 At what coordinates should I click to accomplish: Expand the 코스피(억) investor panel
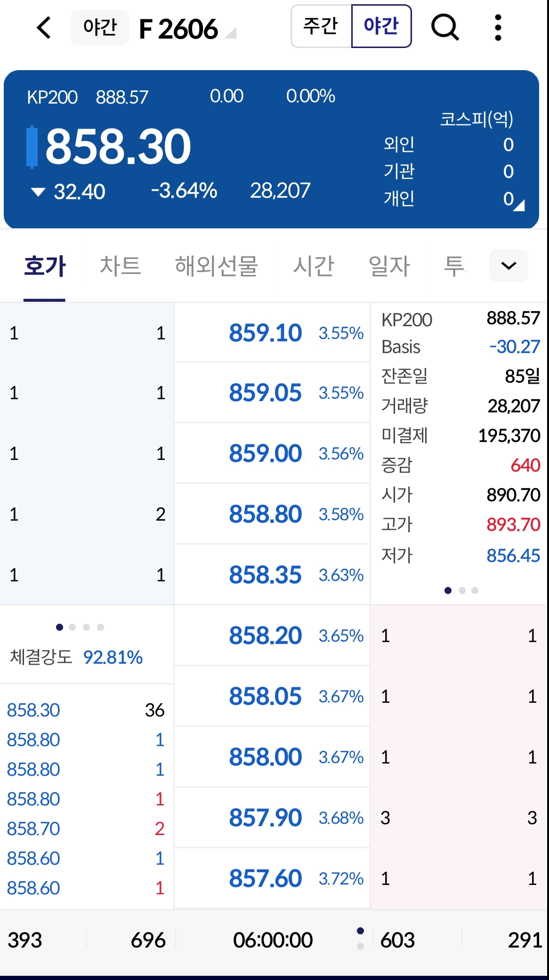pyautogui.click(x=476, y=119)
